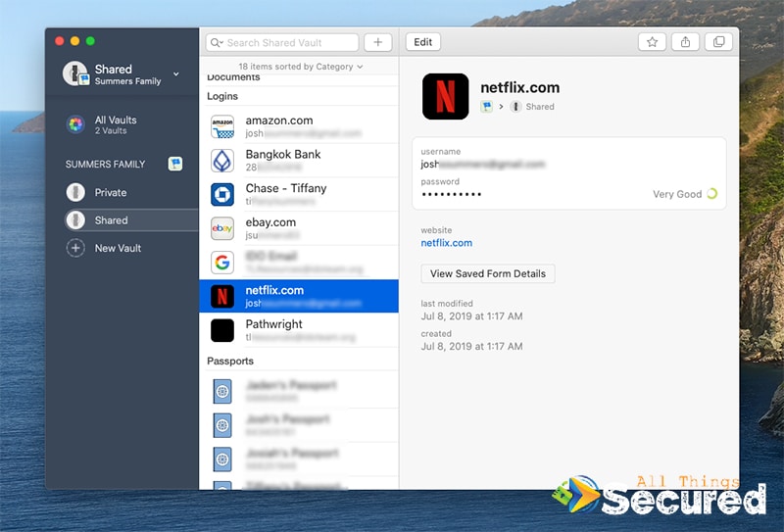The width and height of the screenshot is (784, 532).
Task: Click the Passports category header
Action: coord(230,361)
